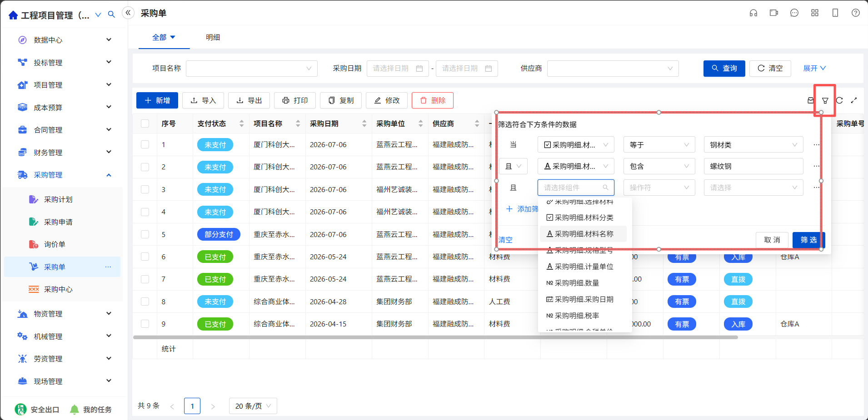Open the video camera icon in header
Screen dimensions: 868x420
tap(774, 13)
